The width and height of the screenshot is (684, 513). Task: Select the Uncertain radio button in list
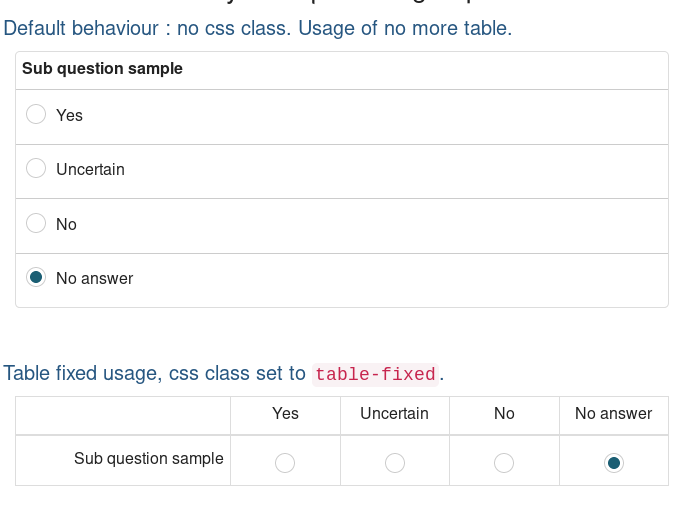[x=36, y=168]
